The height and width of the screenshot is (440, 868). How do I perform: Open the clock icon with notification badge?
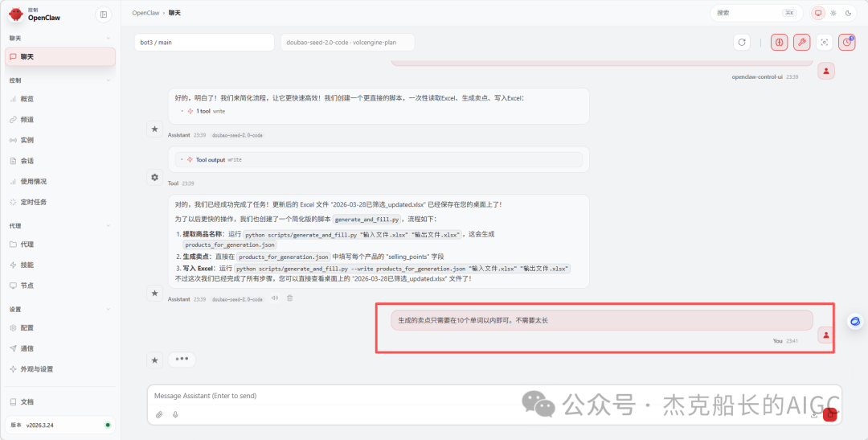click(x=847, y=42)
